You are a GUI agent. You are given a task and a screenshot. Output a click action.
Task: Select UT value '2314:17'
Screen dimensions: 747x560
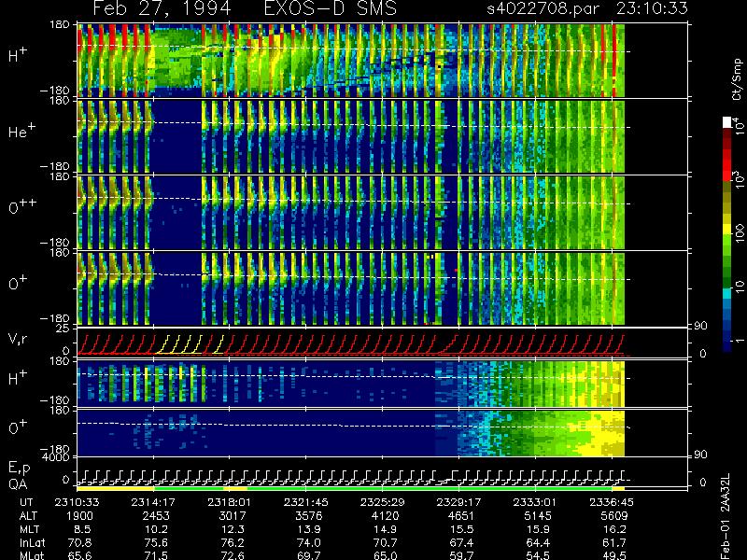click(153, 502)
